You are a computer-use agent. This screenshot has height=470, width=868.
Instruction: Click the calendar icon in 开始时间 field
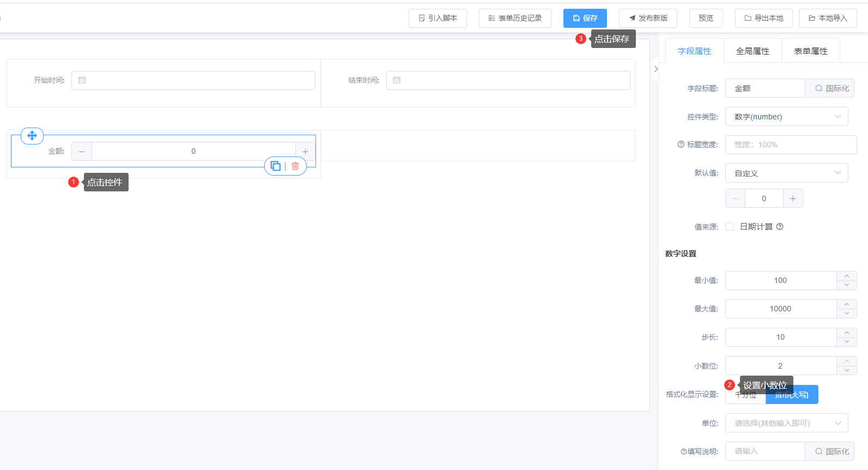82,80
